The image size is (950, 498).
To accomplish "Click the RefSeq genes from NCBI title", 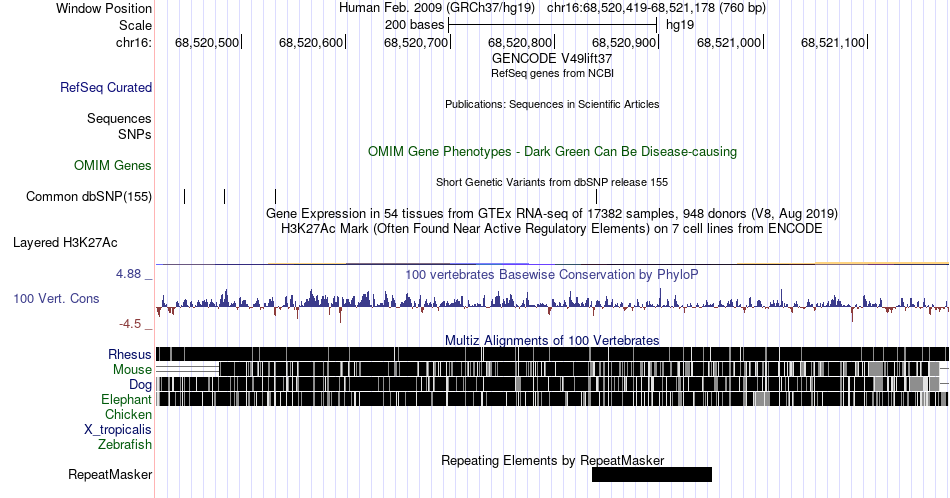I will (x=552, y=73).
